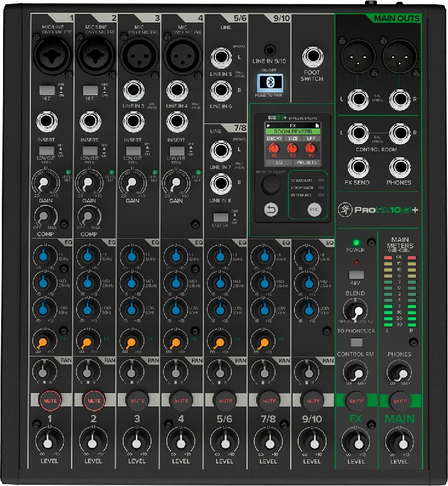448x486 pixels.
Task: Mute channel 1
Action: (x=50, y=400)
